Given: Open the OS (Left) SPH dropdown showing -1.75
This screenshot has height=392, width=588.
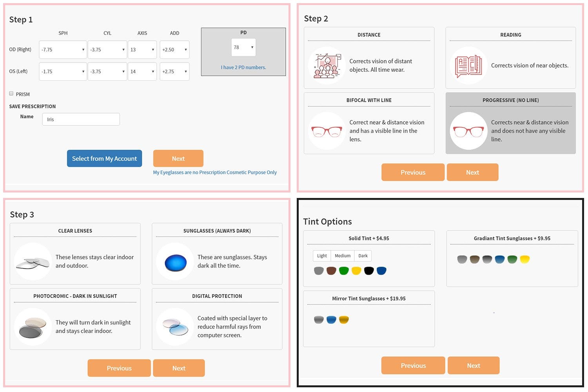Looking at the screenshot, I should pyautogui.click(x=63, y=72).
